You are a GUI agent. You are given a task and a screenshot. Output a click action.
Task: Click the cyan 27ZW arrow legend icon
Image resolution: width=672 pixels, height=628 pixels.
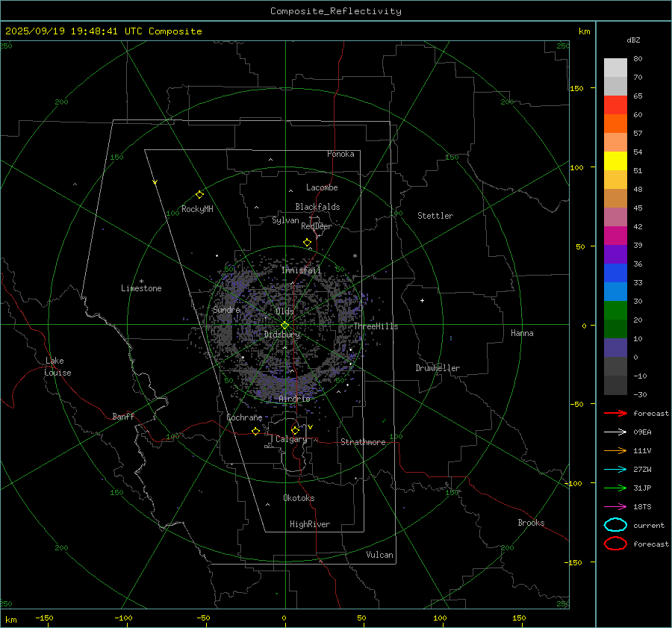(x=615, y=469)
